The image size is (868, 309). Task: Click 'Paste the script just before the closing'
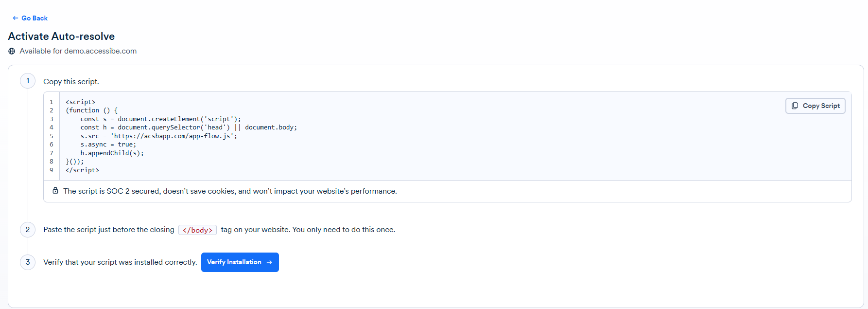[x=109, y=230]
